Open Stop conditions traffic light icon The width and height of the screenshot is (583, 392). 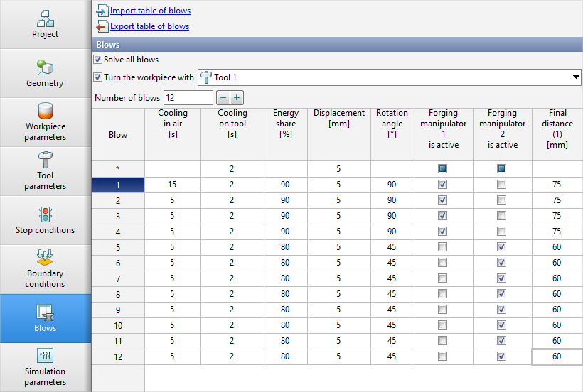click(46, 214)
